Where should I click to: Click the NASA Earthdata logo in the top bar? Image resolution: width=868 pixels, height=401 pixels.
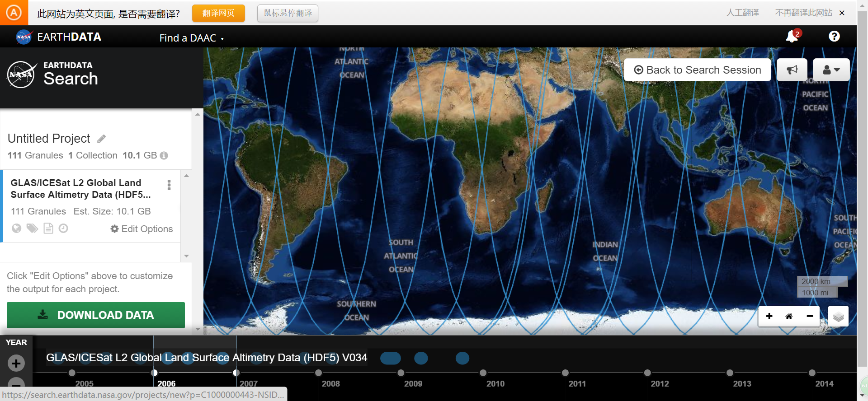(x=58, y=37)
